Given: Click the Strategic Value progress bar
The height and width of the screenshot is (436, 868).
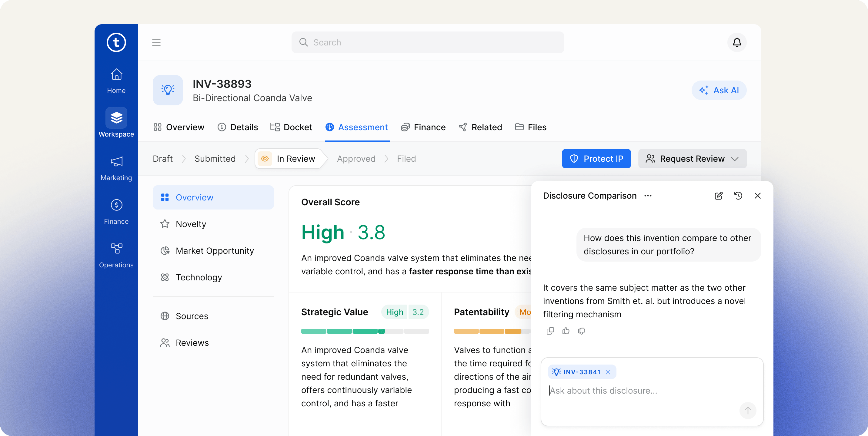Looking at the screenshot, I should [365, 331].
